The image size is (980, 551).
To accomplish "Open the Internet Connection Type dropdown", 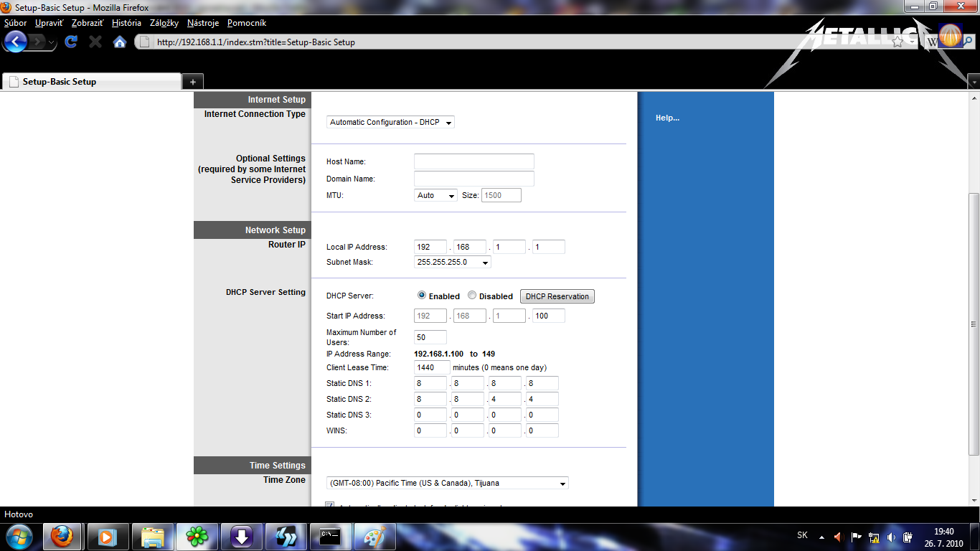I will point(390,122).
